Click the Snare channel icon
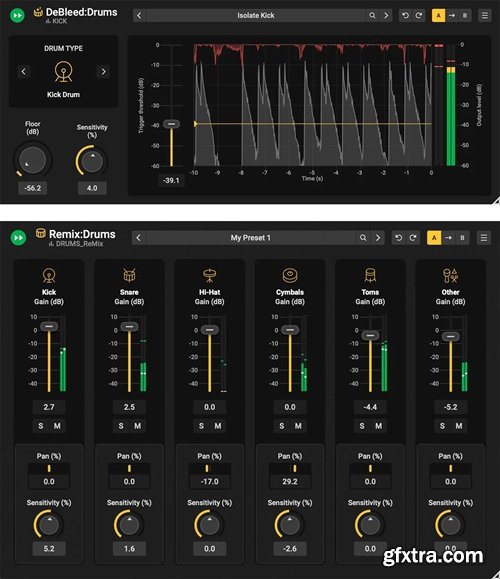Image resolution: width=500 pixels, height=579 pixels. (x=129, y=275)
